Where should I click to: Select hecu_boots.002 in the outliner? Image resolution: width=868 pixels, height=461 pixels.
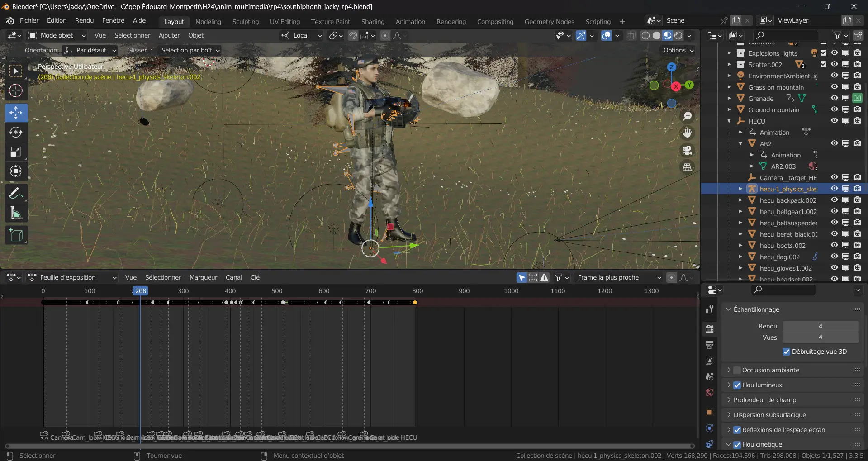click(783, 246)
